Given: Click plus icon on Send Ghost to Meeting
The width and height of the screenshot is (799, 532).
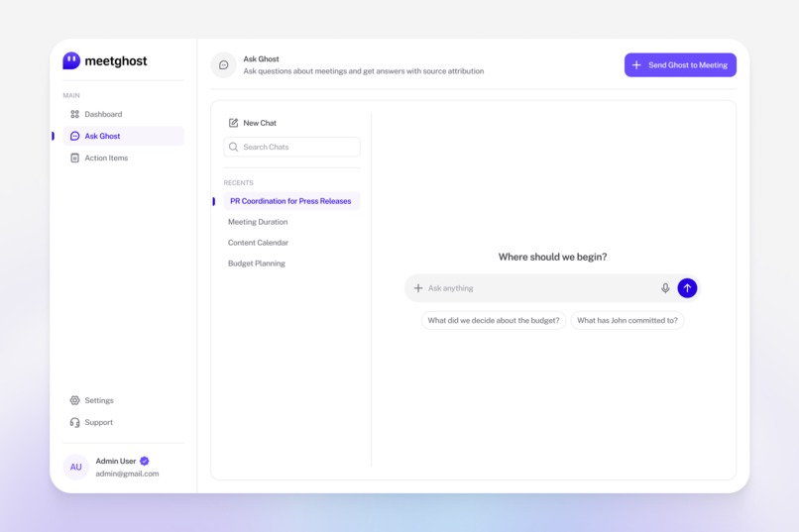Looking at the screenshot, I should [636, 65].
